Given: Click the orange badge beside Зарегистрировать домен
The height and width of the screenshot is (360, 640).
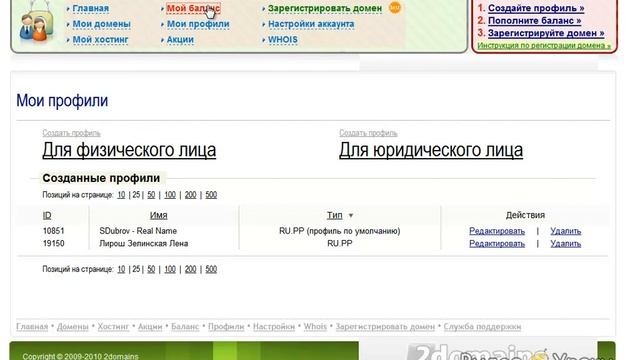Looking at the screenshot, I should coord(395,7).
